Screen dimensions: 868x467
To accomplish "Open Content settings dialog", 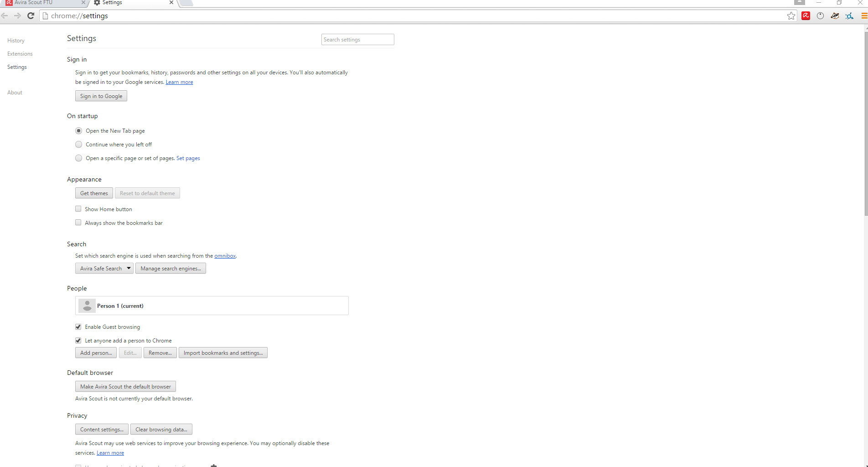I will (x=102, y=430).
